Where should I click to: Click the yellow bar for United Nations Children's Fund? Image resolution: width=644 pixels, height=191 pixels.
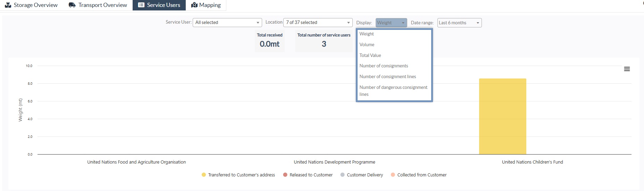point(503,116)
